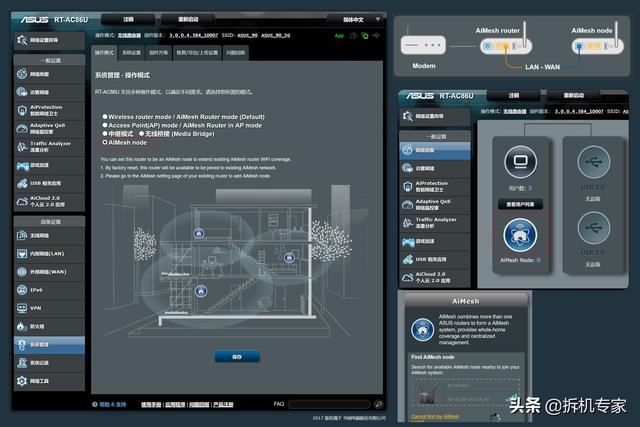This screenshot has height=427, width=640.
Task: Open AiCloud 2.0 in main window sidebar
Action: [x=49, y=201]
